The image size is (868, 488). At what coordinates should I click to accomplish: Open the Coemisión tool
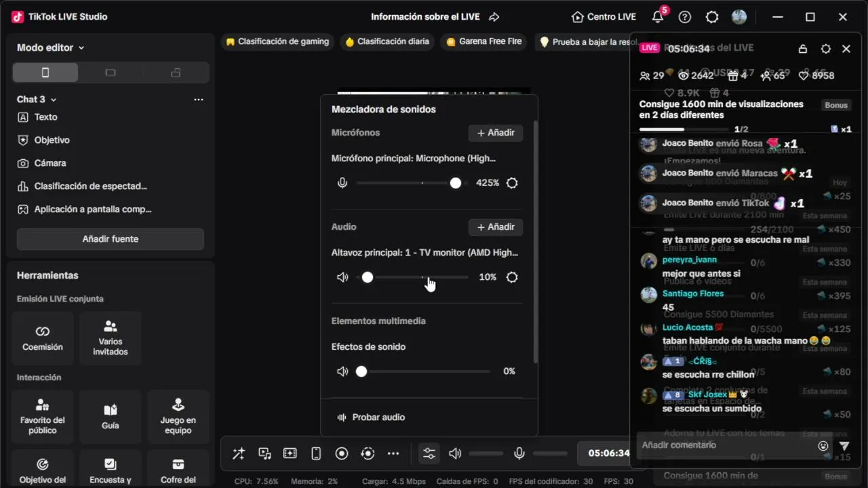(43, 338)
